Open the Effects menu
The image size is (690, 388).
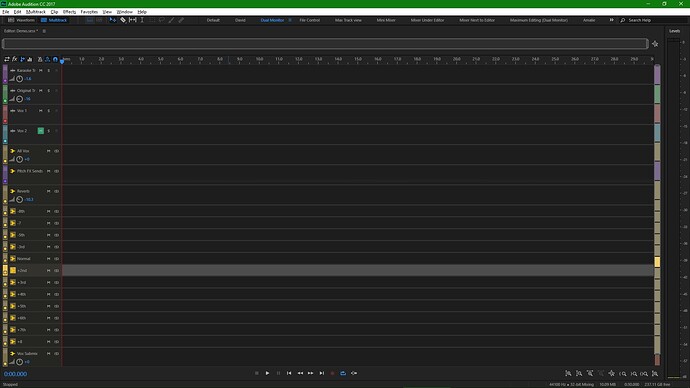[69, 12]
